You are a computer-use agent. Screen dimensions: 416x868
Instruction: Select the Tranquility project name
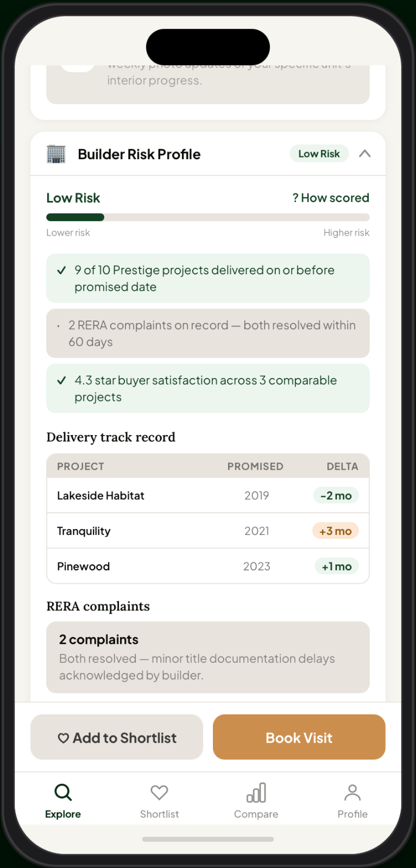[84, 531]
